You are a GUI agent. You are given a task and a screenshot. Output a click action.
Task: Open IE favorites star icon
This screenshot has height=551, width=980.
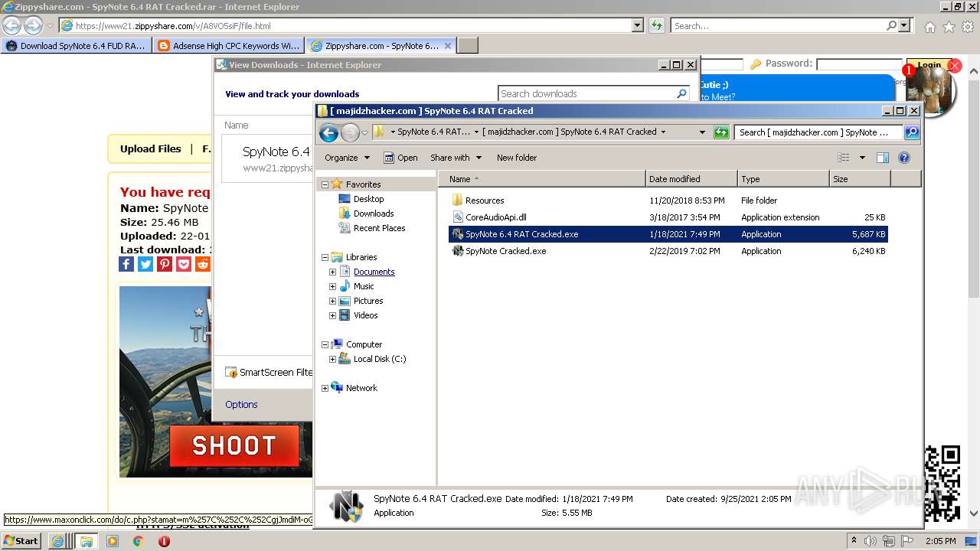click(x=949, y=27)
